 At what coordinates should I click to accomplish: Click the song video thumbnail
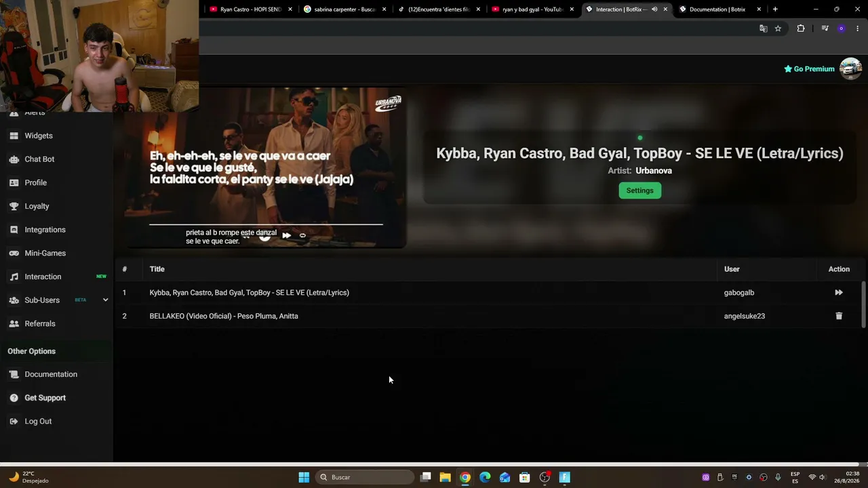[x=265, y=167]
